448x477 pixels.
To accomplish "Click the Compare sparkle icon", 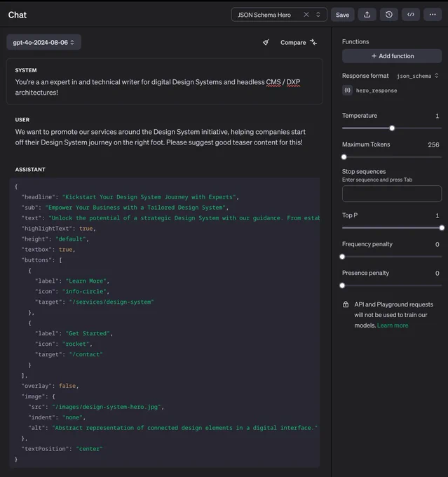I will (313, 42).
